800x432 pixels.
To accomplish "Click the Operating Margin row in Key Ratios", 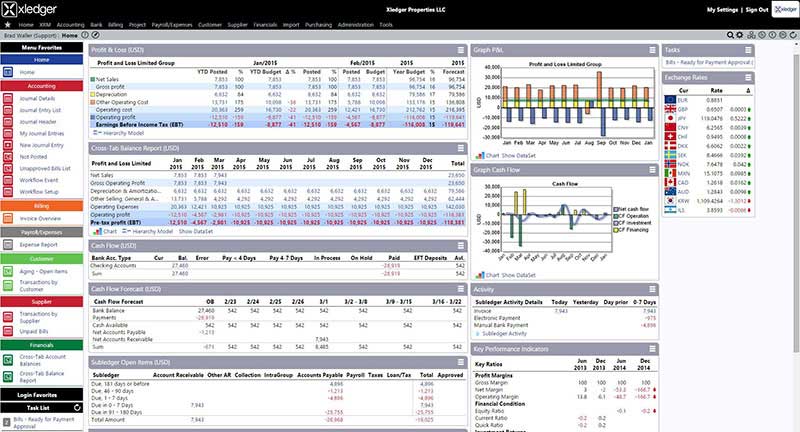I will tap(565, 396).
